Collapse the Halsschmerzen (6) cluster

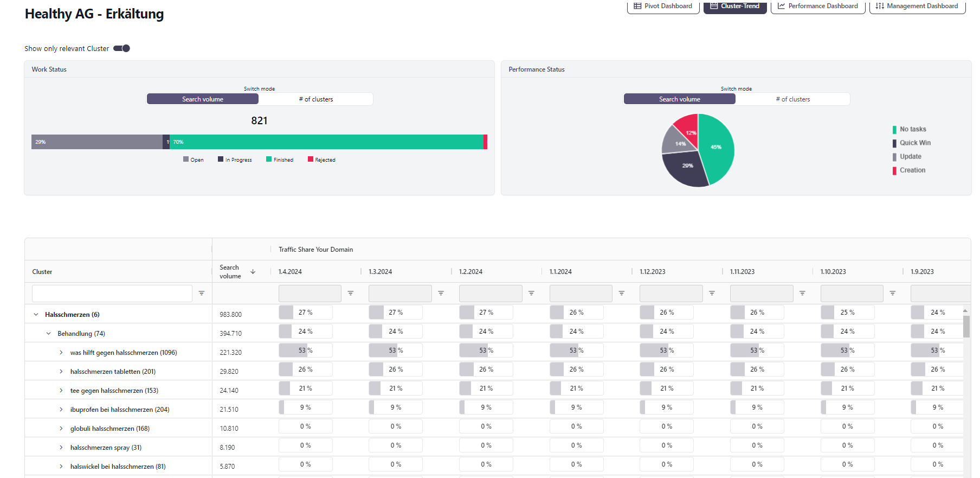[36, 315]
